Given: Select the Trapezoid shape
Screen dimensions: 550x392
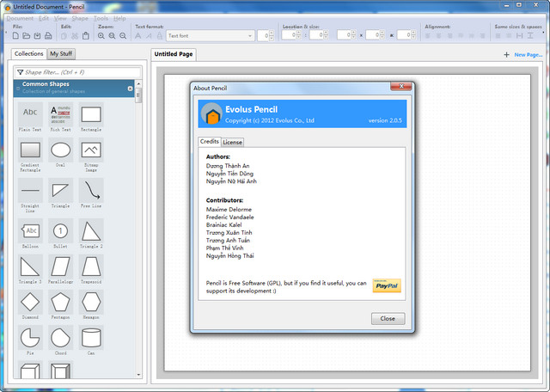Looking at the screenshot, I should click(91, 269).
